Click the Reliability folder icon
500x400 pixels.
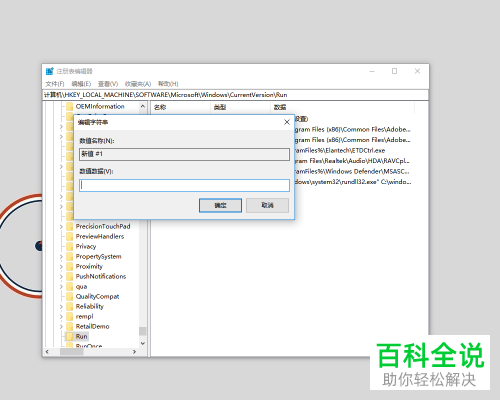click(x=69, y=306)
